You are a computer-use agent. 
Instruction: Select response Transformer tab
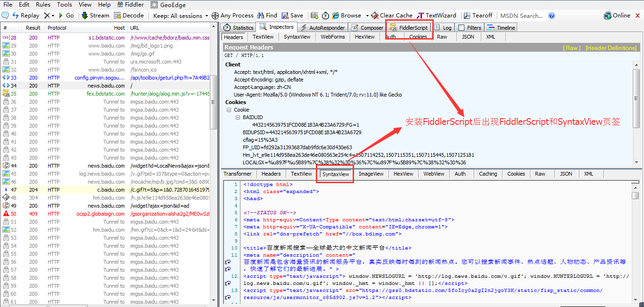[x=238, y=174]
